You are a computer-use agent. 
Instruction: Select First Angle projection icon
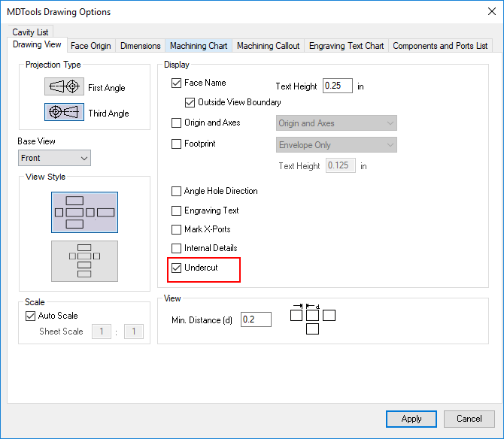point(64,86)
